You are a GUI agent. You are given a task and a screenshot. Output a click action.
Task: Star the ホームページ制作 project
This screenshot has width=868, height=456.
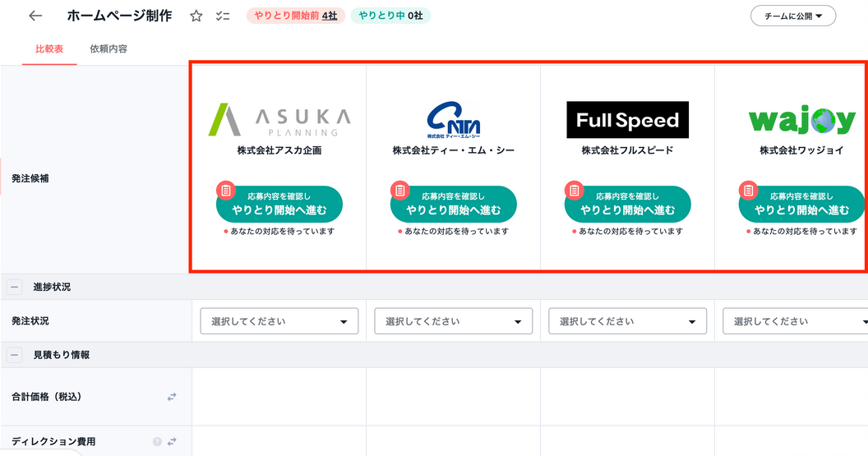click(196, 16)
